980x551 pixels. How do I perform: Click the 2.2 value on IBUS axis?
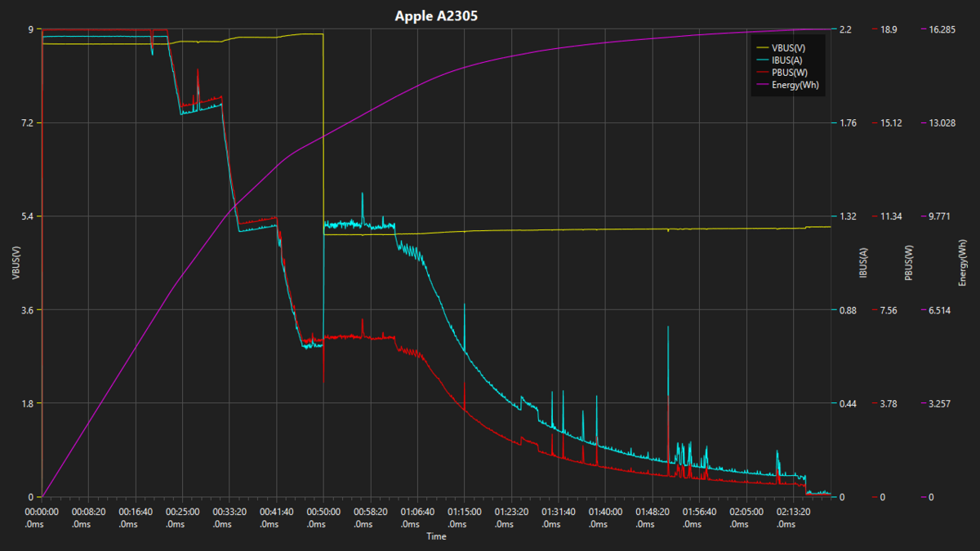(845, 29)
